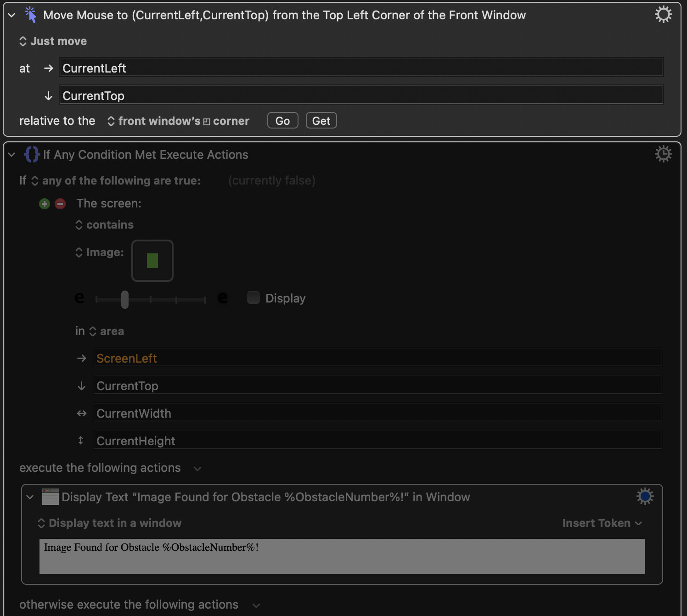The width and height of the screenshot is (687, 616).
Task: Collapse the Move Mouse action
Action: pos(11,15)
